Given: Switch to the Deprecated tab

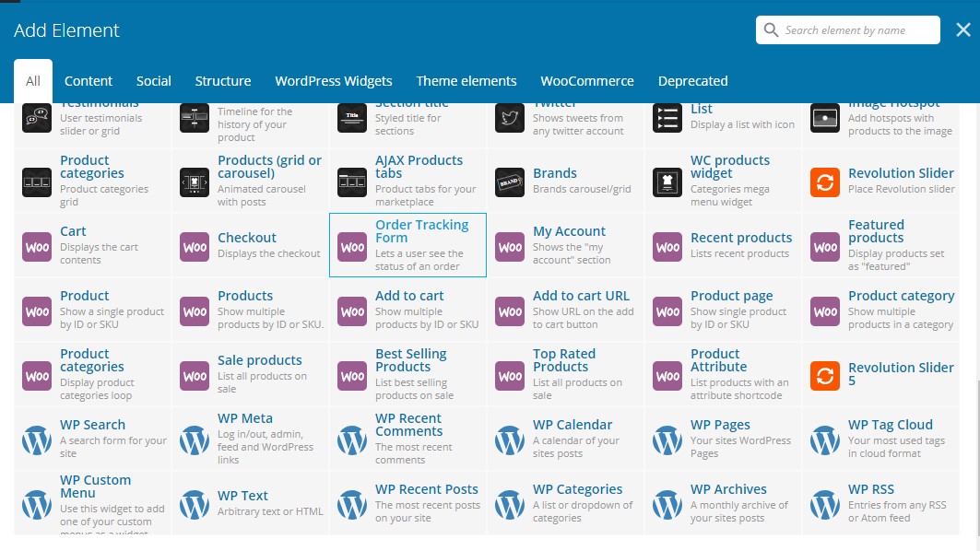Looking at the screenshot, I should tap(692, 81).
